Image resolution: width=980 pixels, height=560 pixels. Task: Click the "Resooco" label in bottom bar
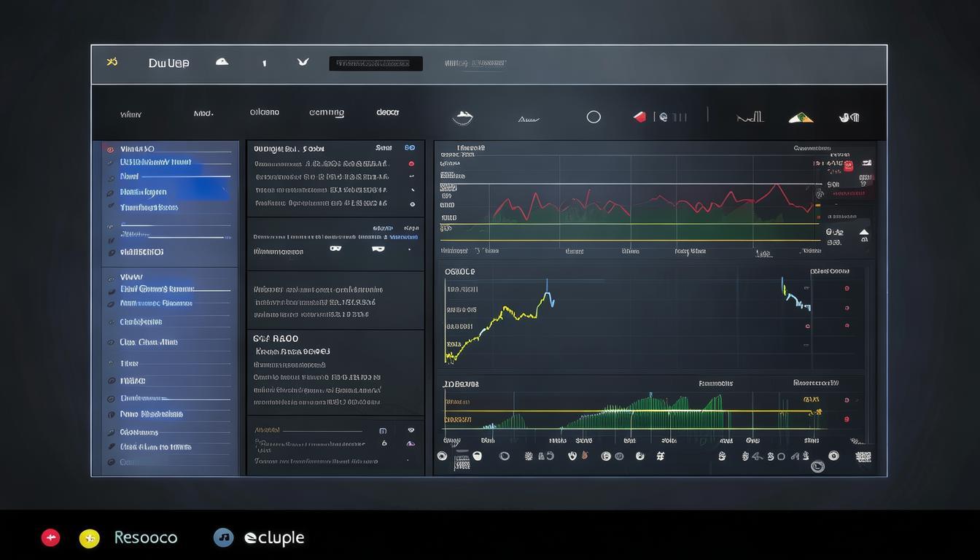point(146,538)
